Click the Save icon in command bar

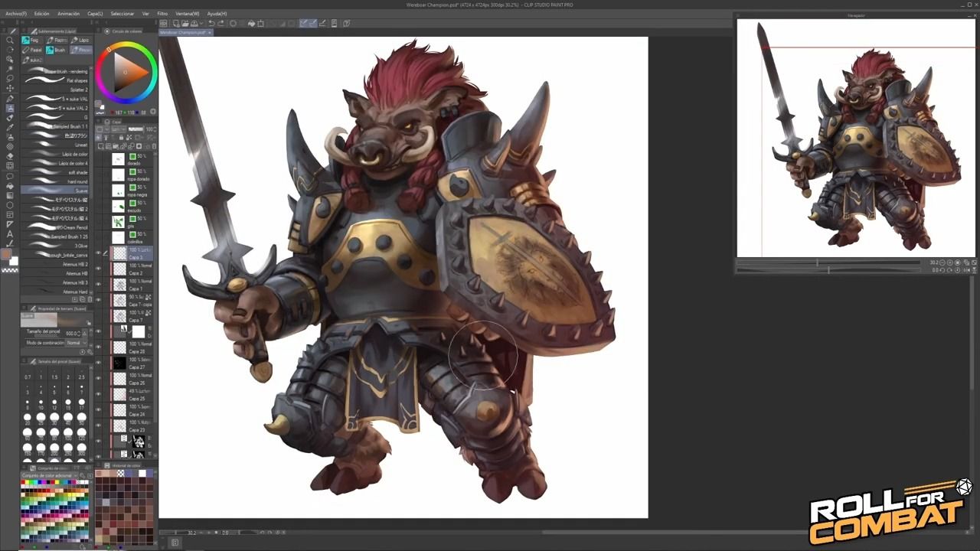click(x=194, y=23)
